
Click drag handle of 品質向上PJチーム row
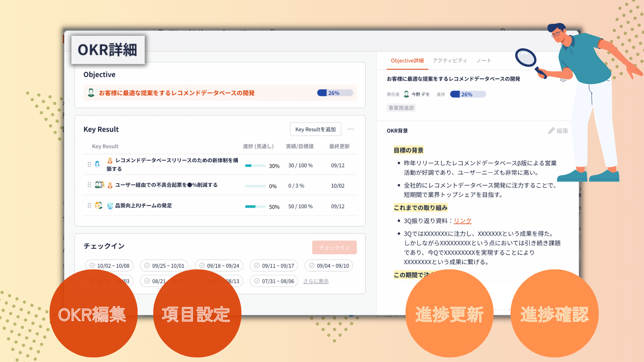[x=89, y=205]
